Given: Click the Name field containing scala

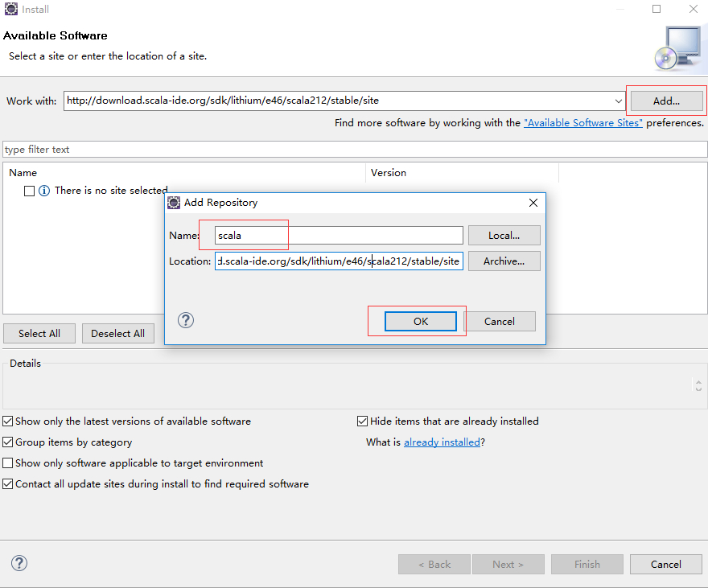Looking at the screenshot, I should pyautogui.click(x=339, y=235).
